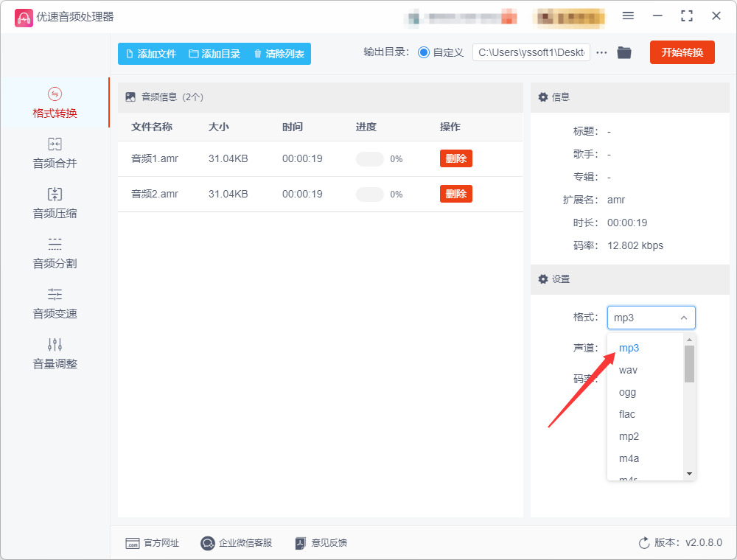Click the output directory path field
The image size is (737, 560).
pos(531,52)
